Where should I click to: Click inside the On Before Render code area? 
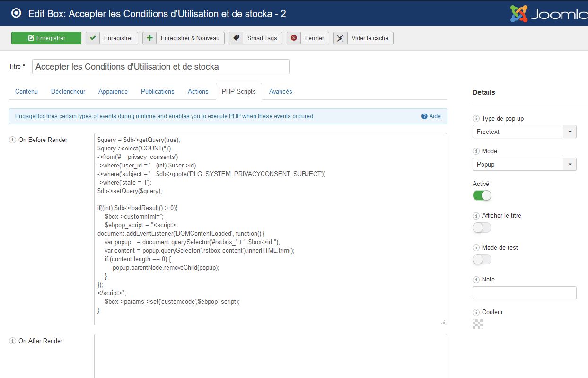tap(271, 229)
